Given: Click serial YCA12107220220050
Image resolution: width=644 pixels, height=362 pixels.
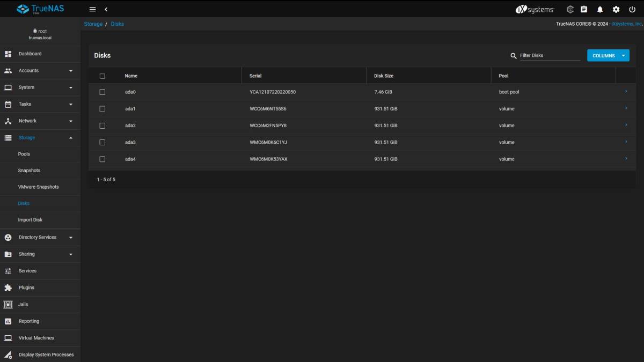Looking at the screenshot, I should [273, 92].
